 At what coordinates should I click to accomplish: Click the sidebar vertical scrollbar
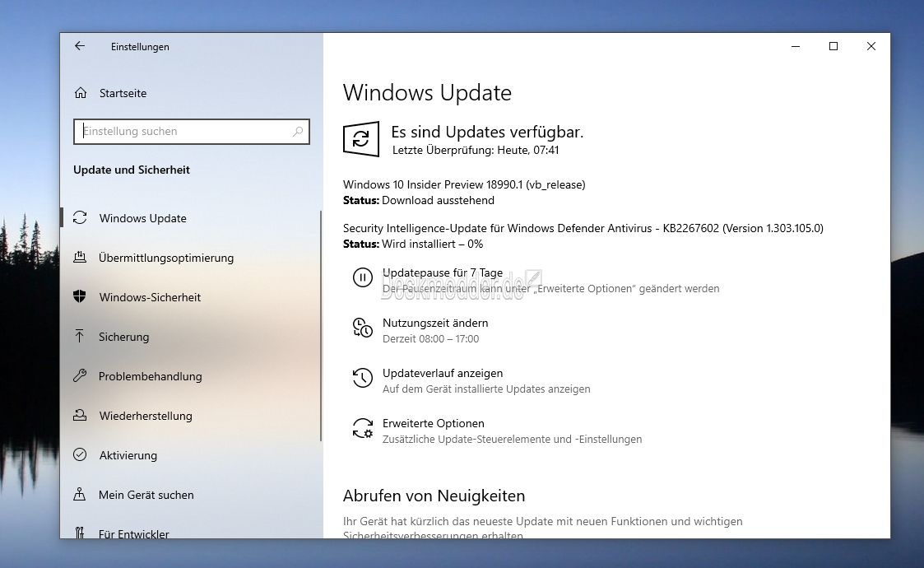[x=321, y=326]
